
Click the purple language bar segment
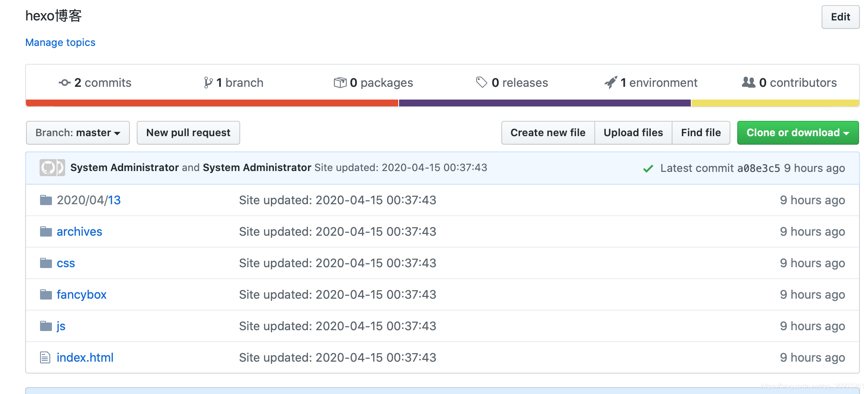point(545,103)
